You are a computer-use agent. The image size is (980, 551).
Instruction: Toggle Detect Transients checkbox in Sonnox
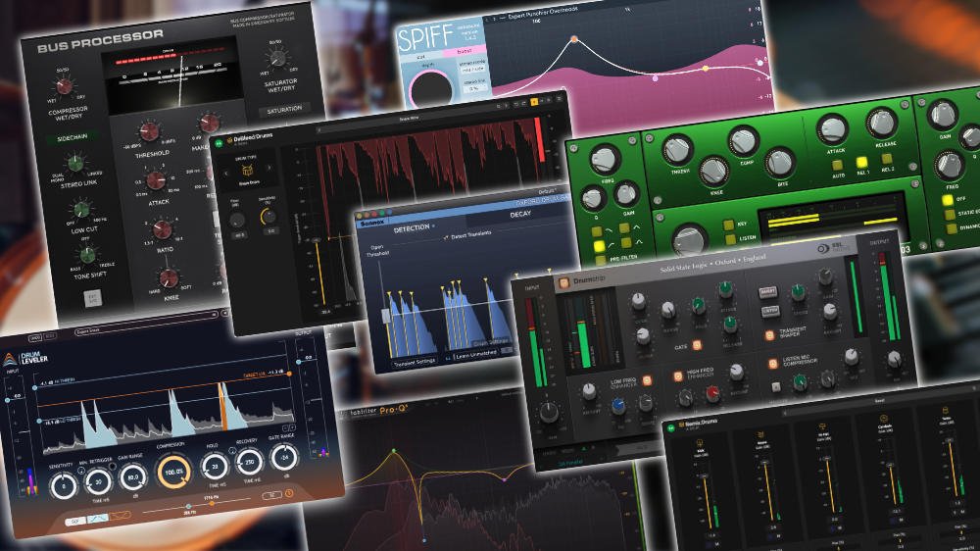[446, 237]
